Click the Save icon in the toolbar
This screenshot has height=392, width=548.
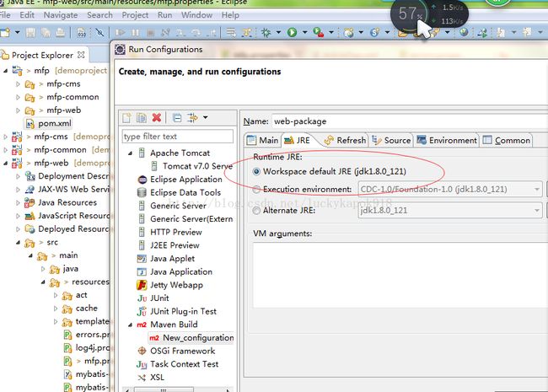tap(30, 33)
